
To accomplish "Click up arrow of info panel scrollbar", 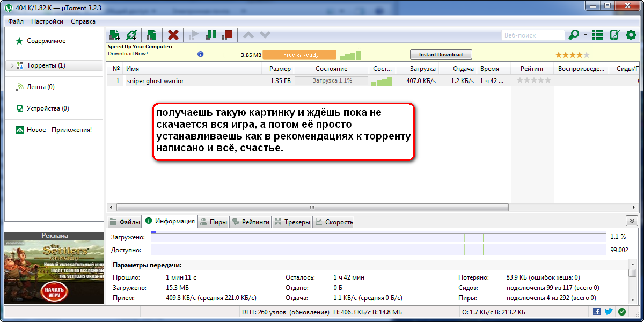I will pyautogui.click(x=633, y=265).
